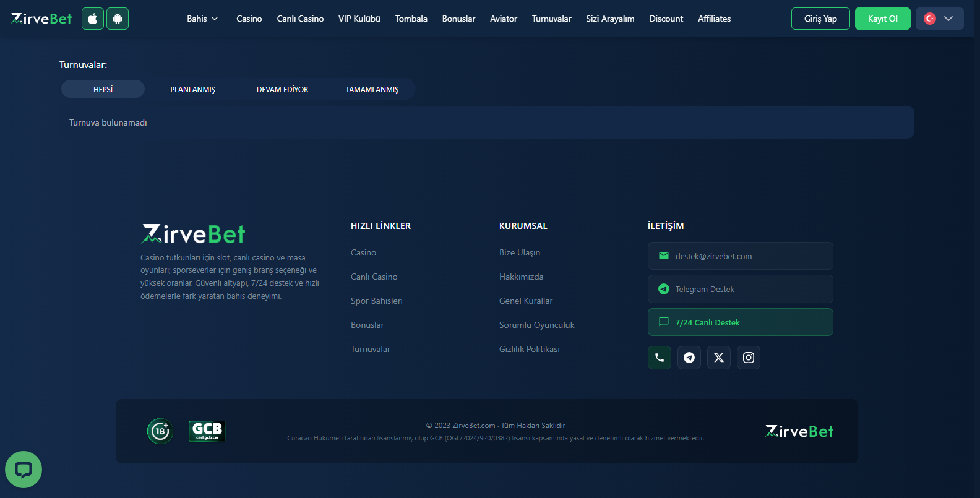
Task: Expand the Bahis dropdown menu
Action: point(202,19)
